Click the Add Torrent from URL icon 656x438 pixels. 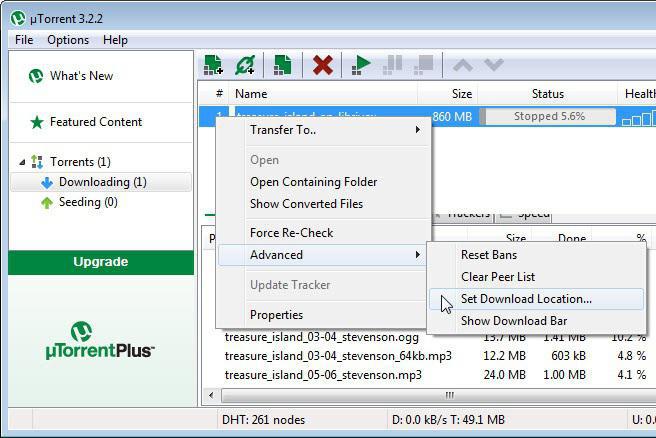(x=245, y=65)
